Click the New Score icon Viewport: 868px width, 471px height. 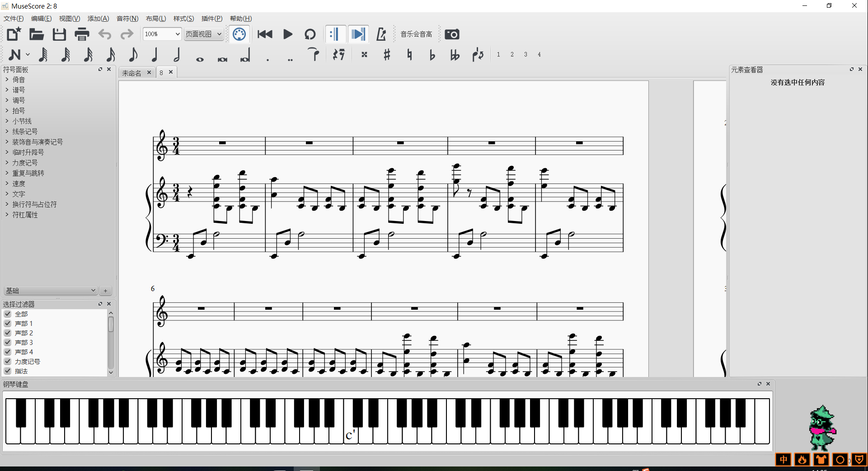[x=14, y=34]
